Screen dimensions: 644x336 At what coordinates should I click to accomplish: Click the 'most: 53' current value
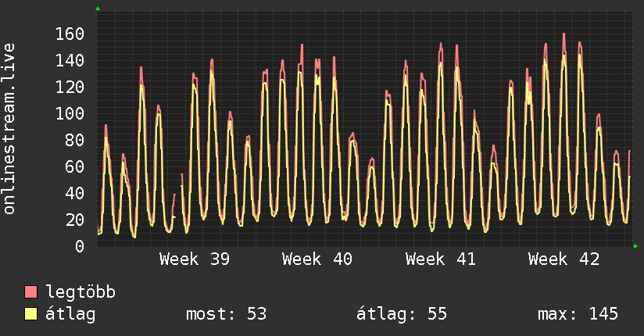227,314
